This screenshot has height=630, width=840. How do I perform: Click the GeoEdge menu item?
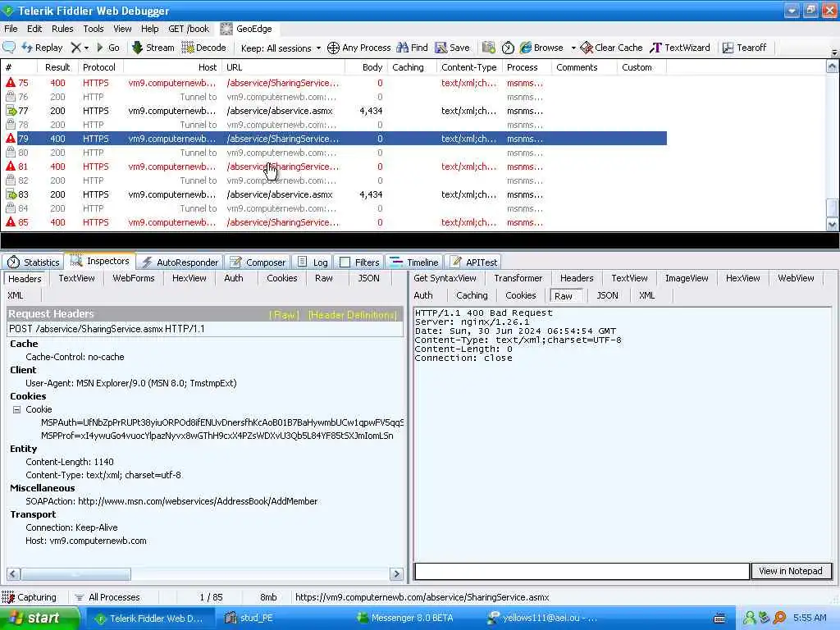246,29
